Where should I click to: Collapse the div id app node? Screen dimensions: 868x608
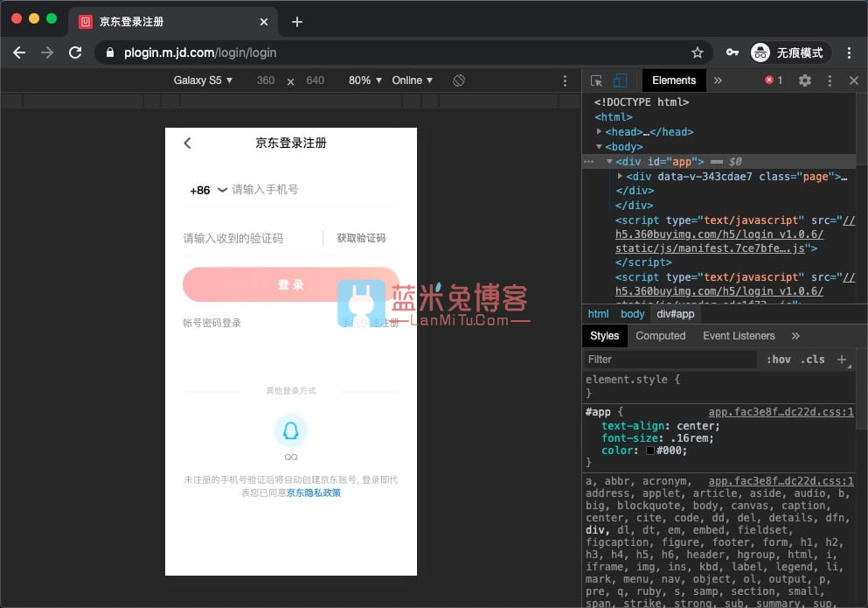coord(609,161)
